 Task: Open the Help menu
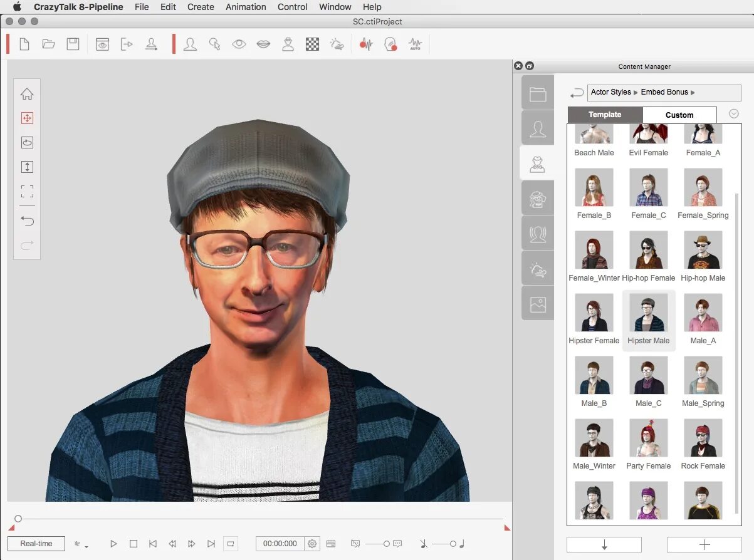pyautogui.click(x=372, y=7)
